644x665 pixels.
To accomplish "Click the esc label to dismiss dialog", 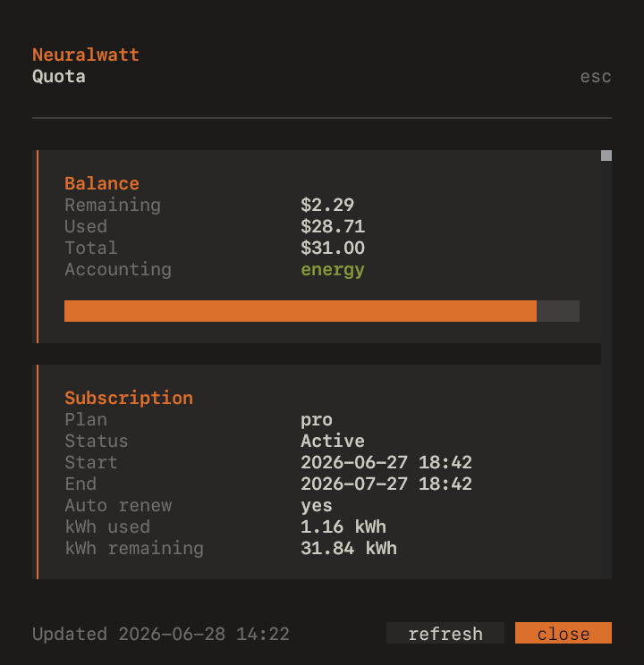I will tap(596, 77).
